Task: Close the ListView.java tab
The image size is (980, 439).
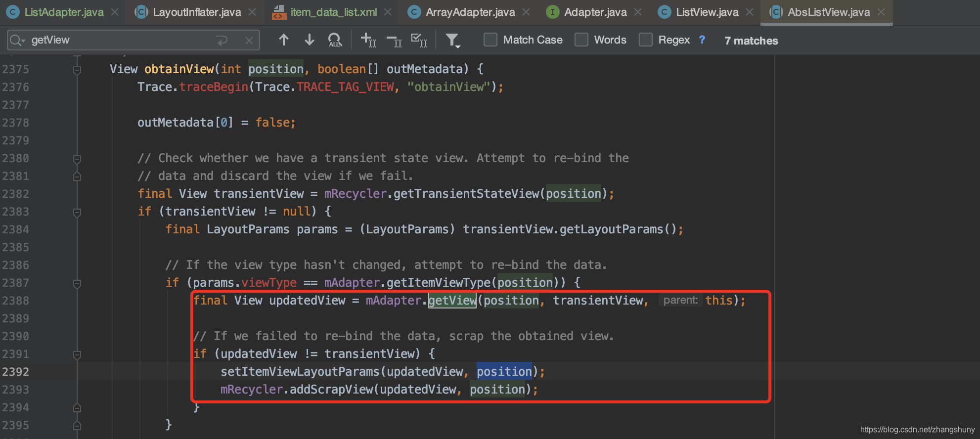Action: coord(750,12)
